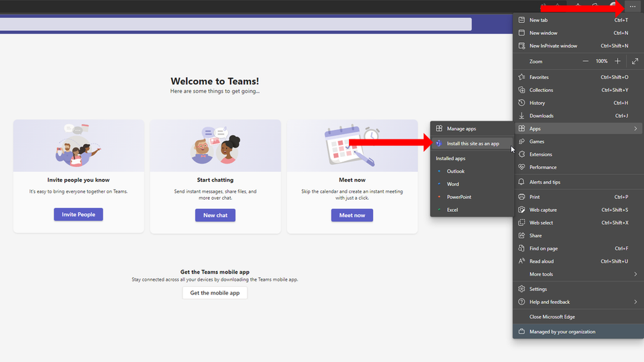Click the Performance heart icon
Screen dimensions: 644x362
(522, 167)
